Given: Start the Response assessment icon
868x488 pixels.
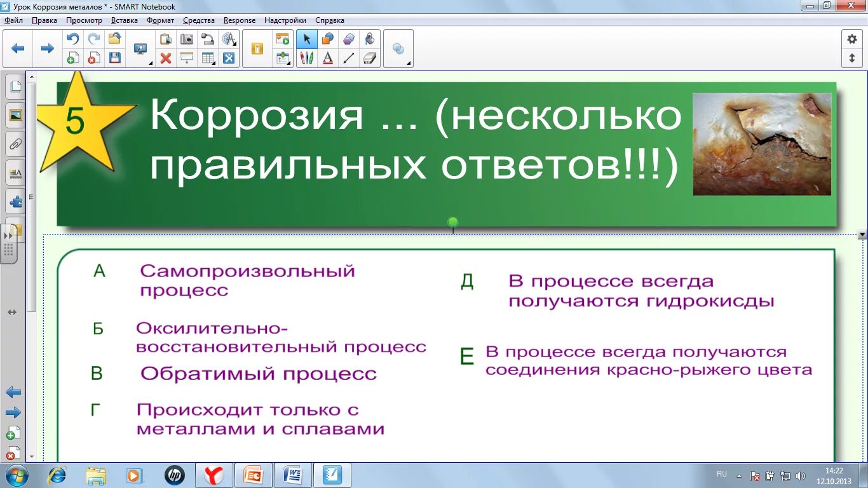Looking at the screenshot, I should tap(282, 39).
